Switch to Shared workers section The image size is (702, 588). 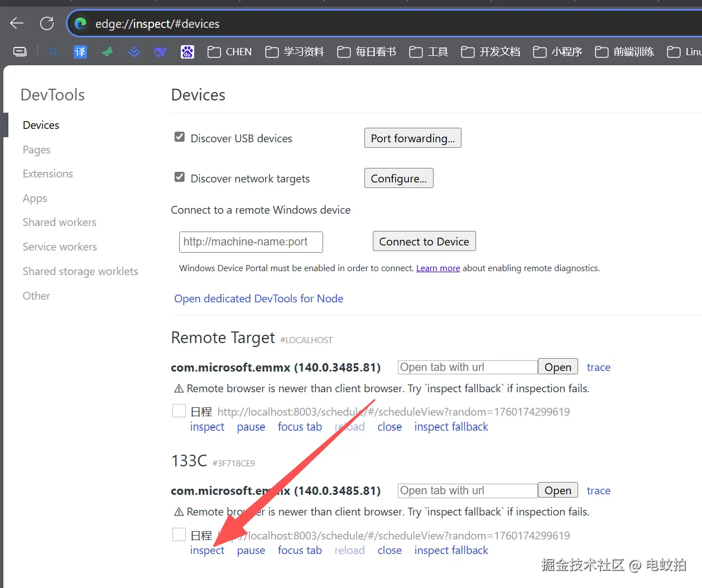point(60,222)
